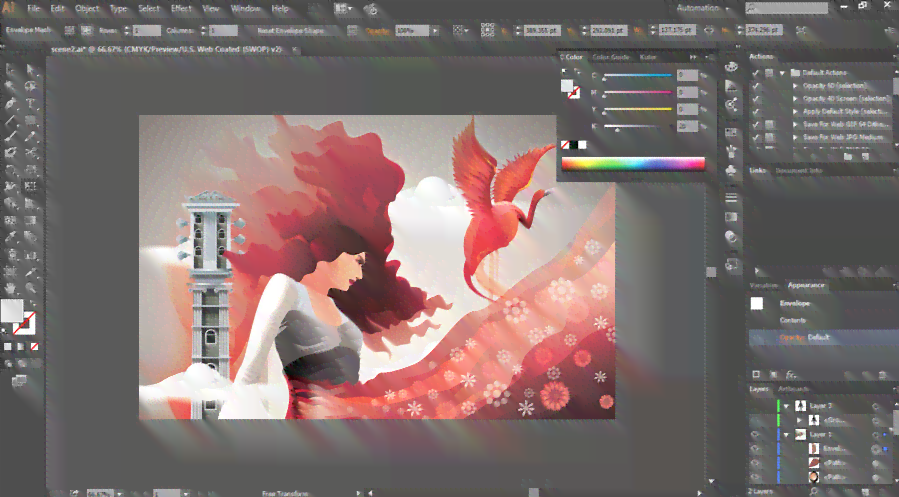Select the Direct Selection tool

(31, 70)
